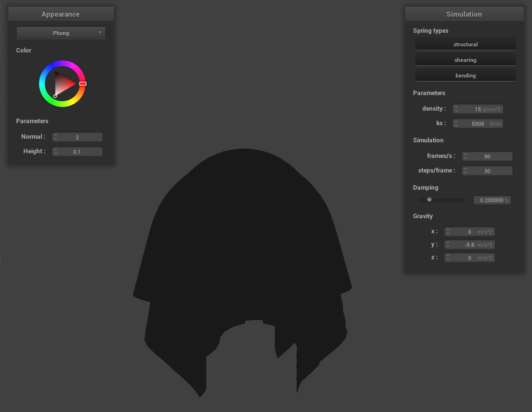Click the 'Gravity' section label
Viewport: 532px width, 412px height.
(423, 216)
